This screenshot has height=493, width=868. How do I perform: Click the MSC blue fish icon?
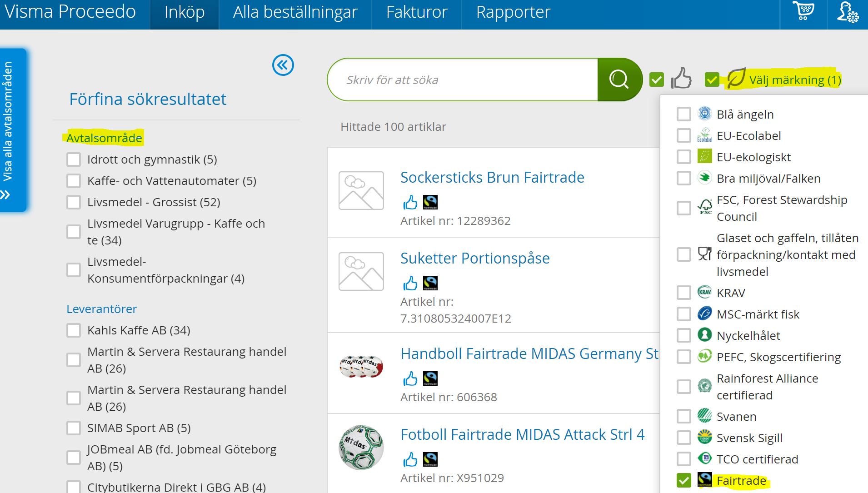704,314
